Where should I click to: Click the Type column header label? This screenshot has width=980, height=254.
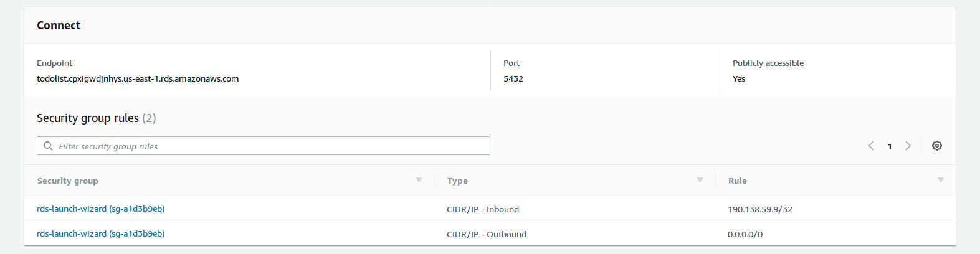coord(457,181)
